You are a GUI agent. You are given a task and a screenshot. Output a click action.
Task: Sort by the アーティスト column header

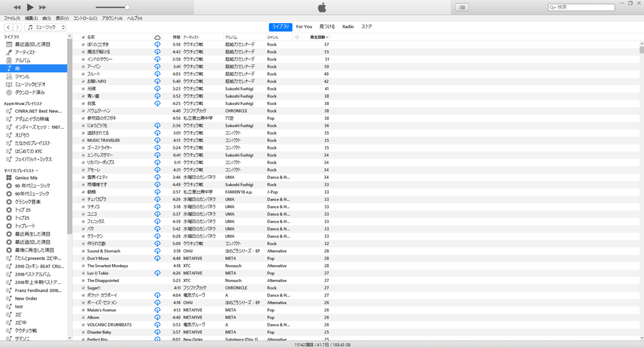(191, 37)
